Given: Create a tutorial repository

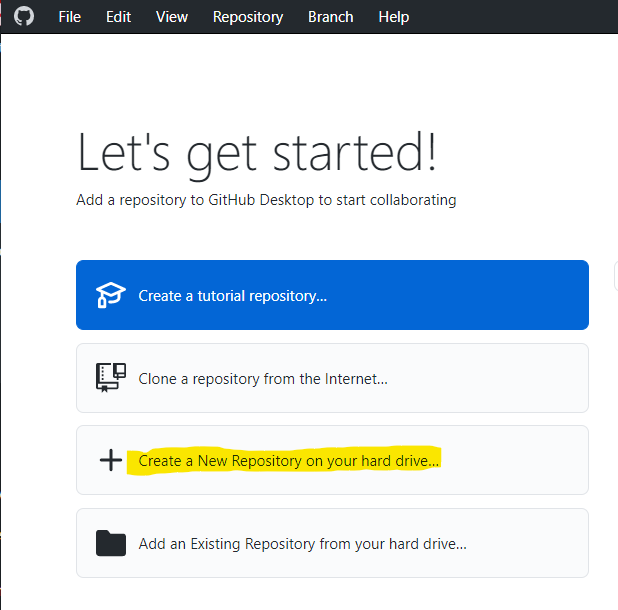Looking at the screenshot, I should (x=332, y=295).
